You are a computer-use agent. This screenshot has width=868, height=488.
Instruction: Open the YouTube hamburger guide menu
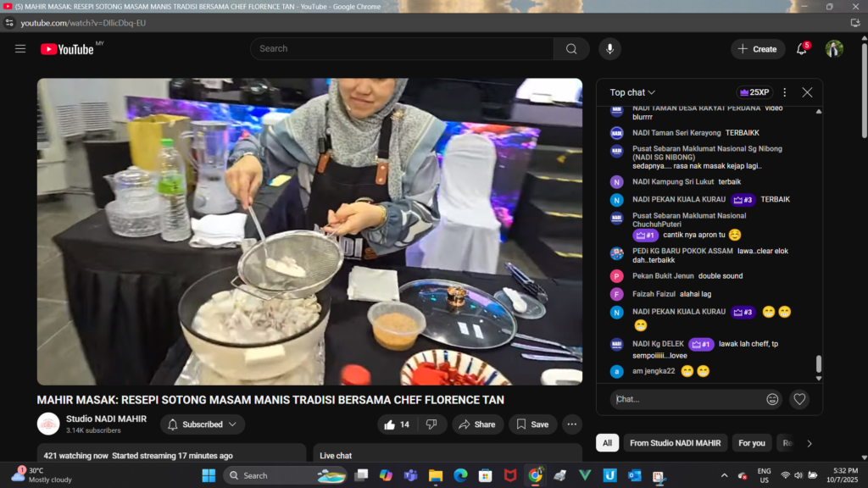(x=20, y=49)
